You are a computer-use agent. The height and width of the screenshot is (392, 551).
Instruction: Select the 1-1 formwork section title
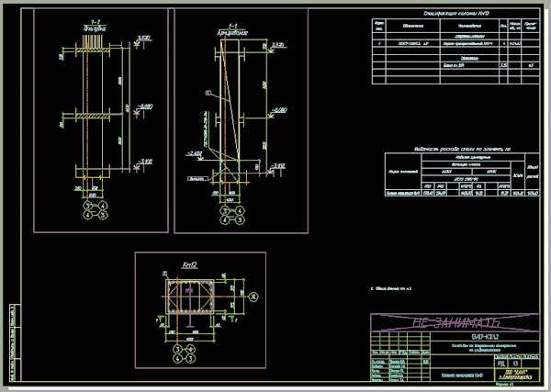click(89, 29)
